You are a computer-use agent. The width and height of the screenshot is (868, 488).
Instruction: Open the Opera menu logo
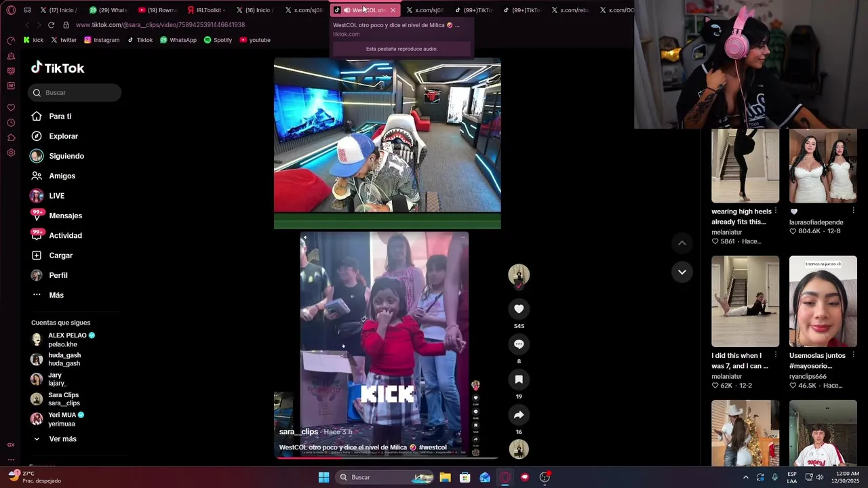[x=11, y=10]
